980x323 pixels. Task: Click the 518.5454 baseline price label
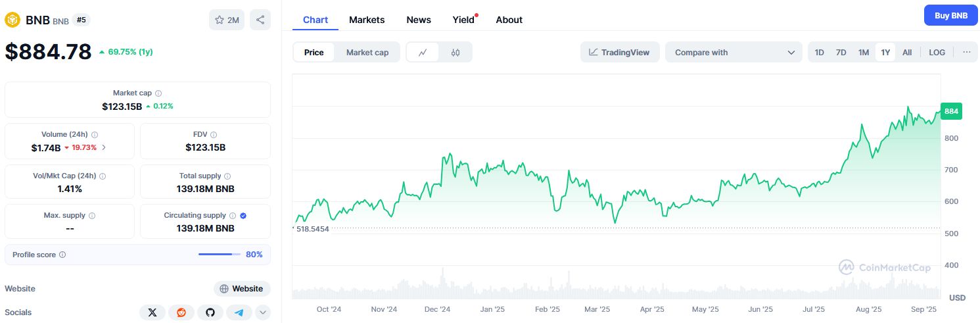(x=312, y=229)
